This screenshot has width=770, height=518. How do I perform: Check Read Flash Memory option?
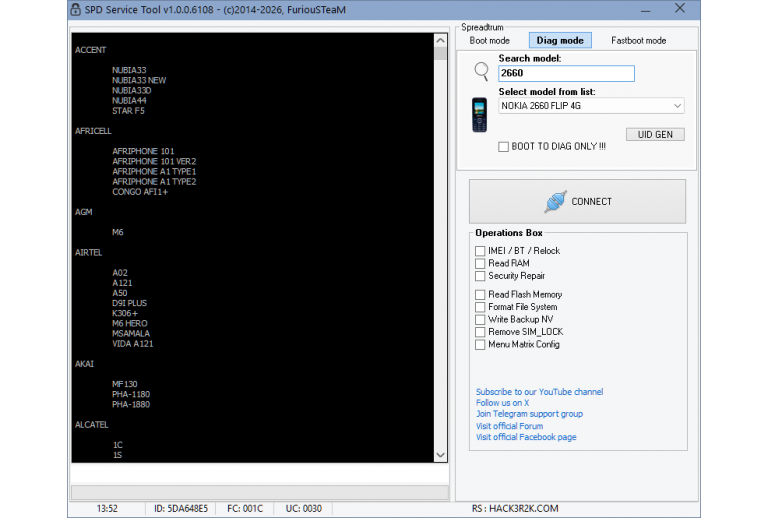(x=480, y=295)
